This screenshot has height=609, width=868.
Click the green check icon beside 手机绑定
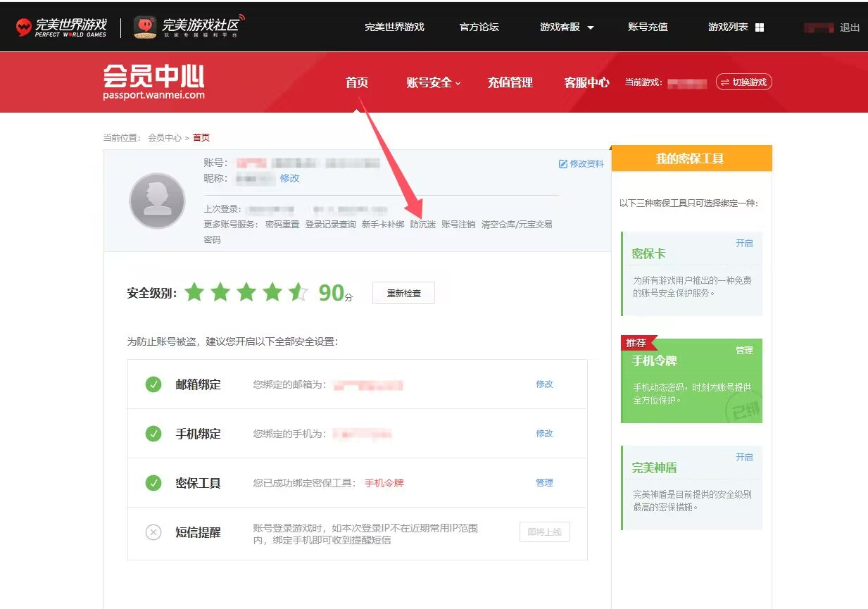point(153,434)
